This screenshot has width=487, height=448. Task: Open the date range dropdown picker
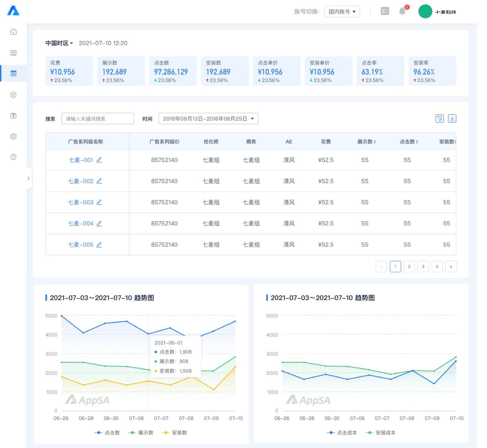tap(209, 119)
